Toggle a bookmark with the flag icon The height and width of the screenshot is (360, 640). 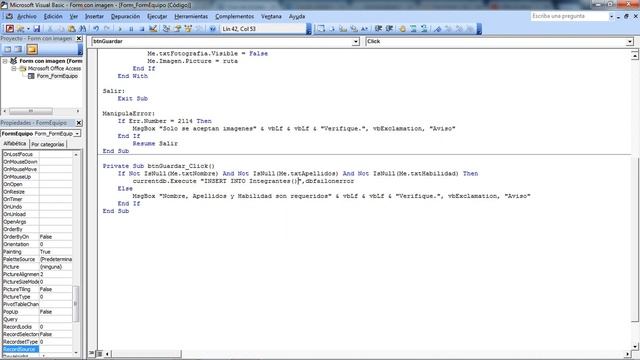[x=438, y=29]
